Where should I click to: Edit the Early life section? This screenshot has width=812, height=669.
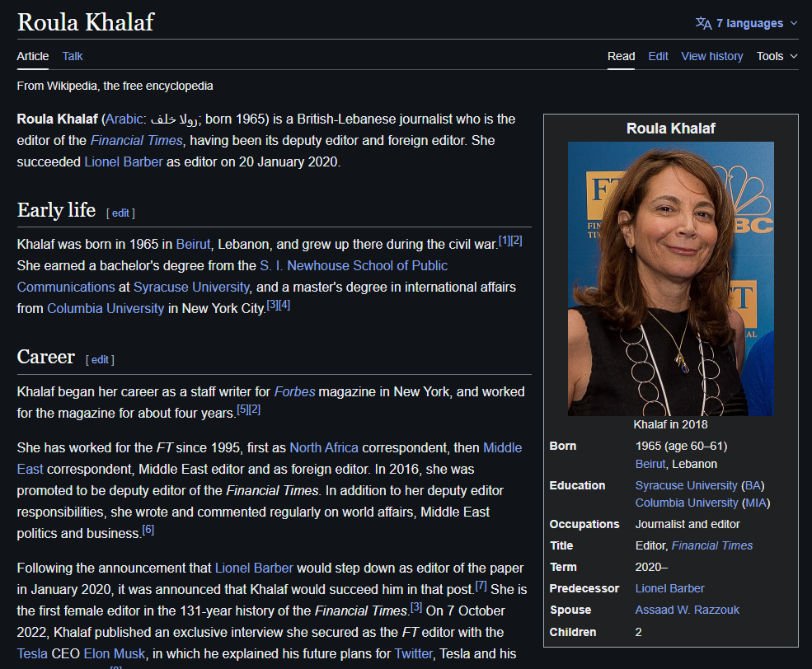pos(120,213)
